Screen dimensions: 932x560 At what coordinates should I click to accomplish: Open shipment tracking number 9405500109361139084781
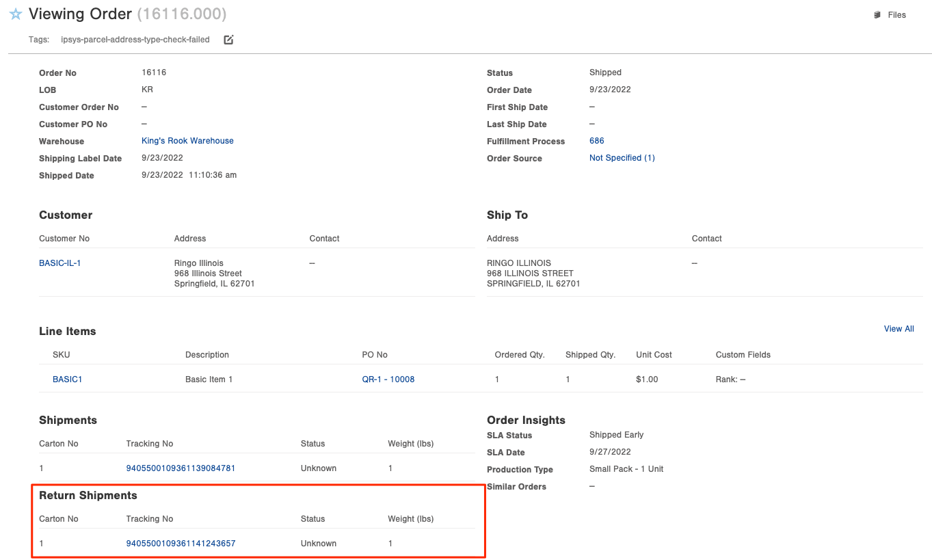tap(181, 468)
